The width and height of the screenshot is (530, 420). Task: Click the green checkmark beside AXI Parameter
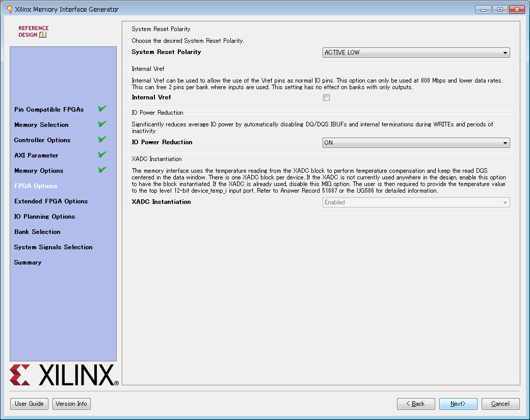(102, 154)
